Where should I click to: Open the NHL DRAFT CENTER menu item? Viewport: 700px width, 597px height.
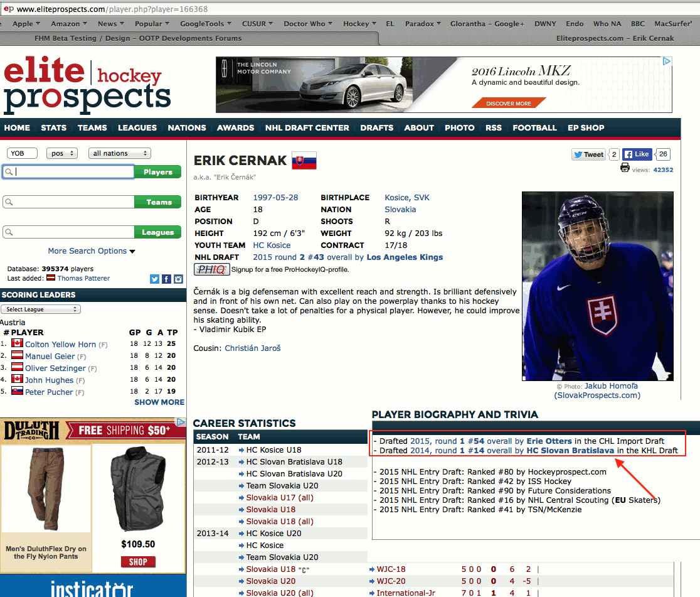pos(307,128)
